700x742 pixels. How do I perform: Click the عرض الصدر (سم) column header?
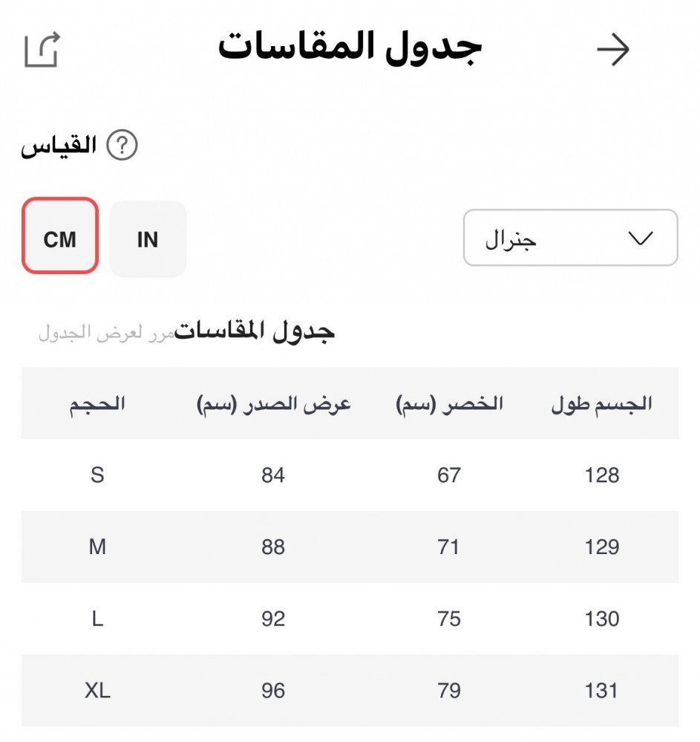pyautogui.click(x=273, y=404)
